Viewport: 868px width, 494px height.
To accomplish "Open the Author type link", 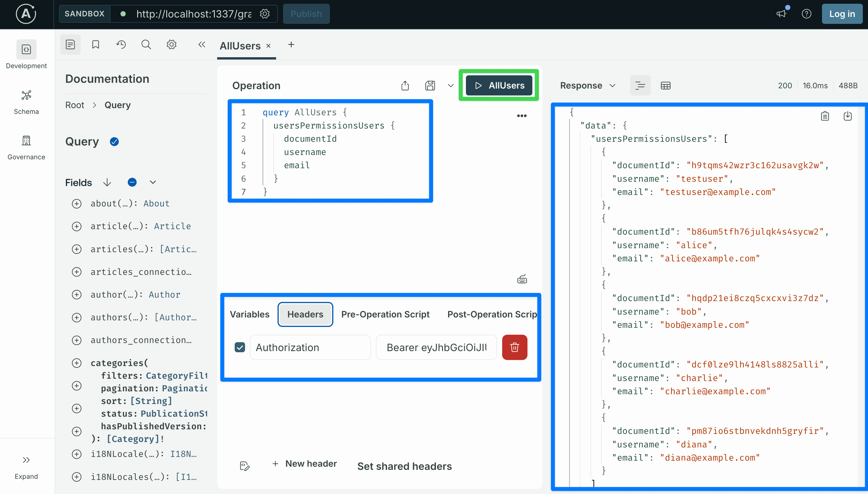I will coord(164,294).
